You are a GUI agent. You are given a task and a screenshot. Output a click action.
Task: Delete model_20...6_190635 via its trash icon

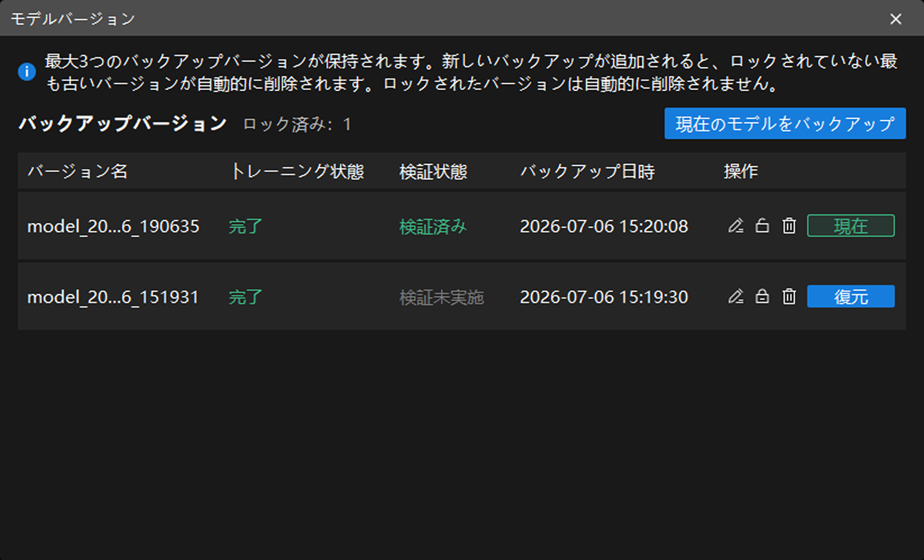(789, 226)
